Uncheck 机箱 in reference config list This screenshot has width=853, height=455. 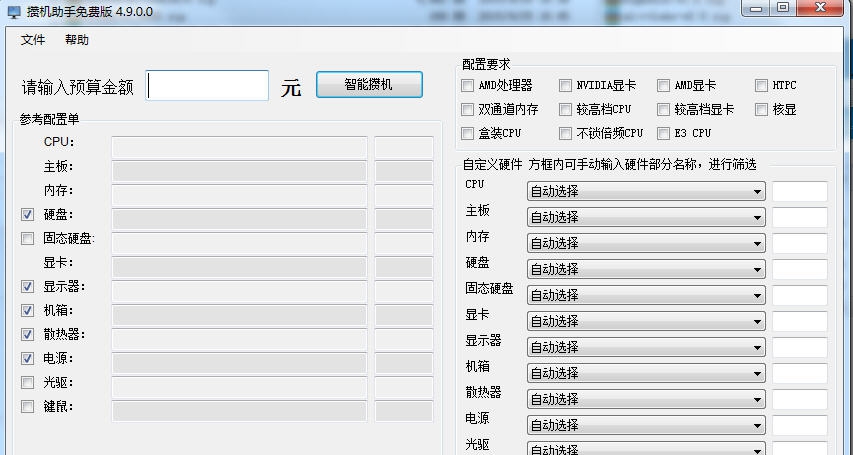pos(27,310)
